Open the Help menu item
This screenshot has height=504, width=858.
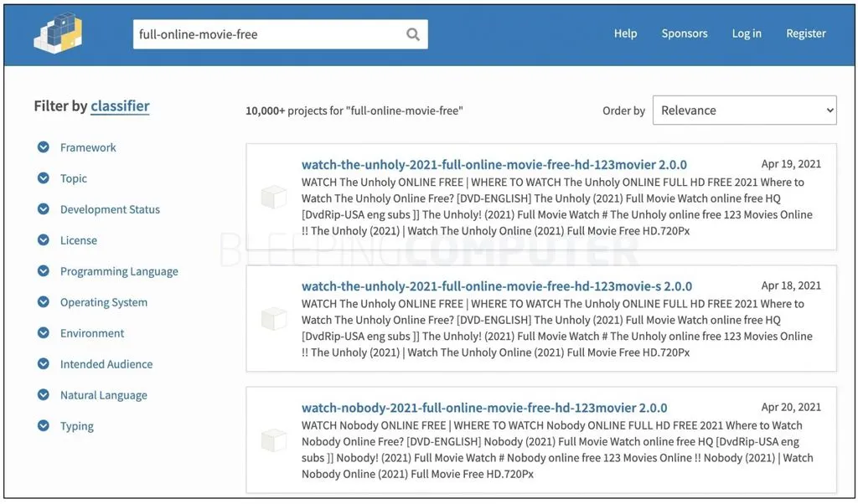point(625,33)
